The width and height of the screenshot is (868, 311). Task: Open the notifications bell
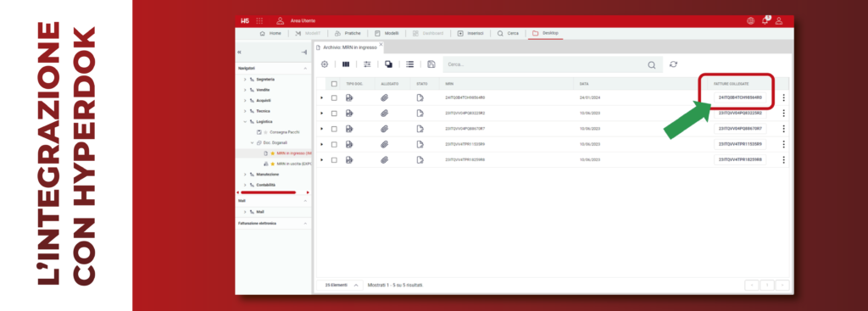(x=765, y=21)
